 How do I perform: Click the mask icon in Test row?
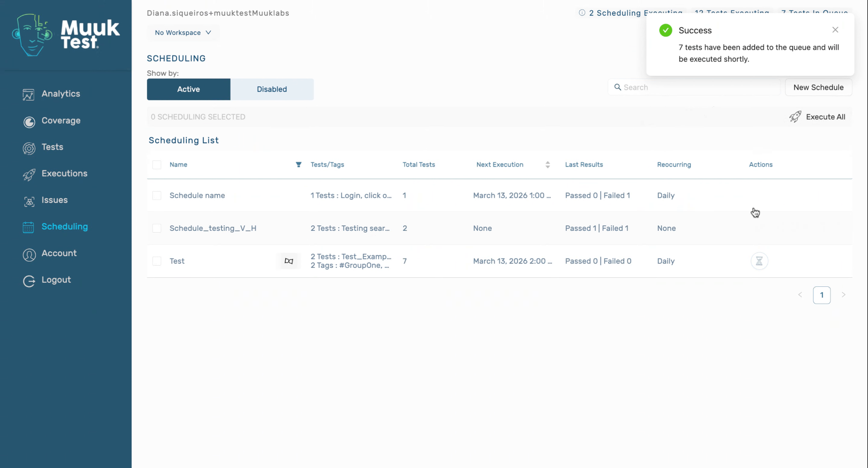tap(289, 261)
